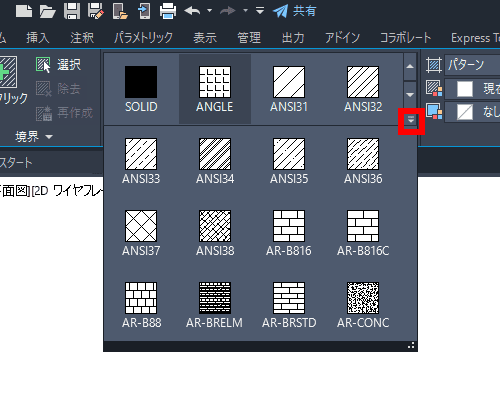Screen dimensions: 500x394
Task: Click the New file icon
Action: click(24, 11)
